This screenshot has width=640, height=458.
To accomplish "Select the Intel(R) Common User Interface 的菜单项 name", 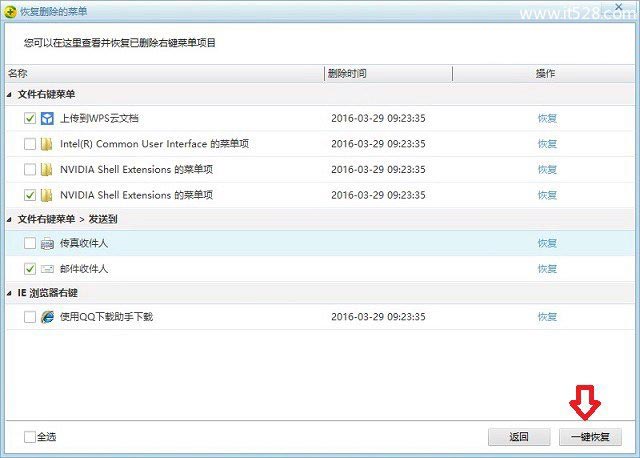I will 154,144.
